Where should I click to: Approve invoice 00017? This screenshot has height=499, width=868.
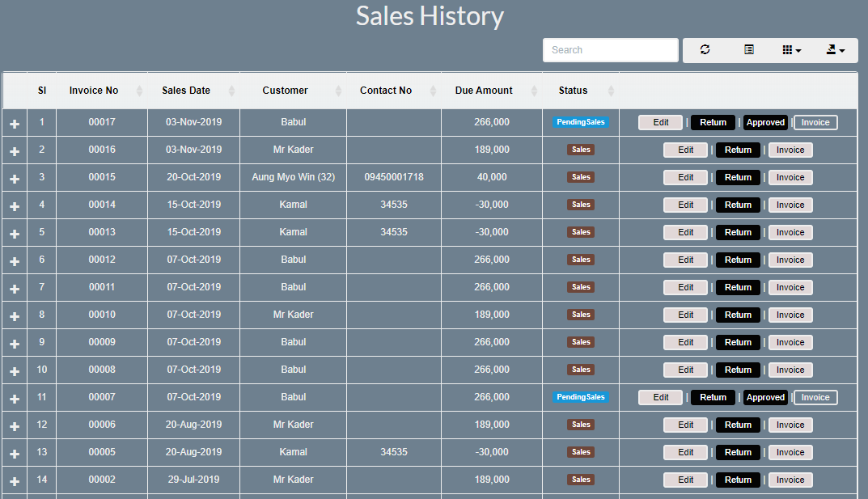764,122
